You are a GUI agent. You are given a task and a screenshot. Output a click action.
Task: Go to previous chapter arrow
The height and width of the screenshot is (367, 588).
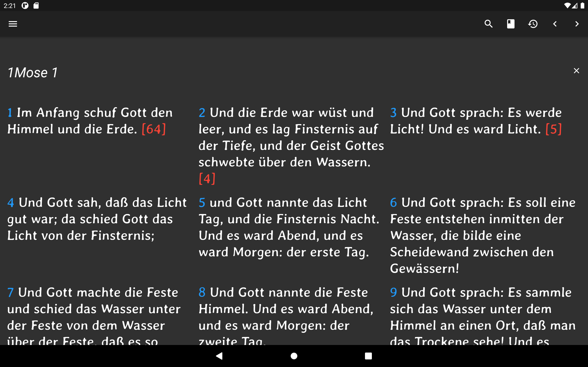pyautogui.click(x=555, y=24)
